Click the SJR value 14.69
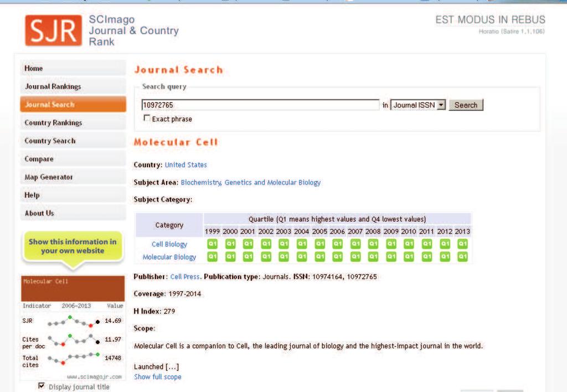Screen dimensions: 567x392 click(113, 321)
